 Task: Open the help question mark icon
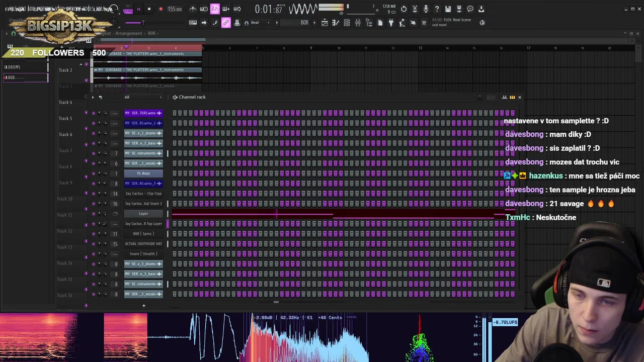pyautogui.click(x=437, y=9)
